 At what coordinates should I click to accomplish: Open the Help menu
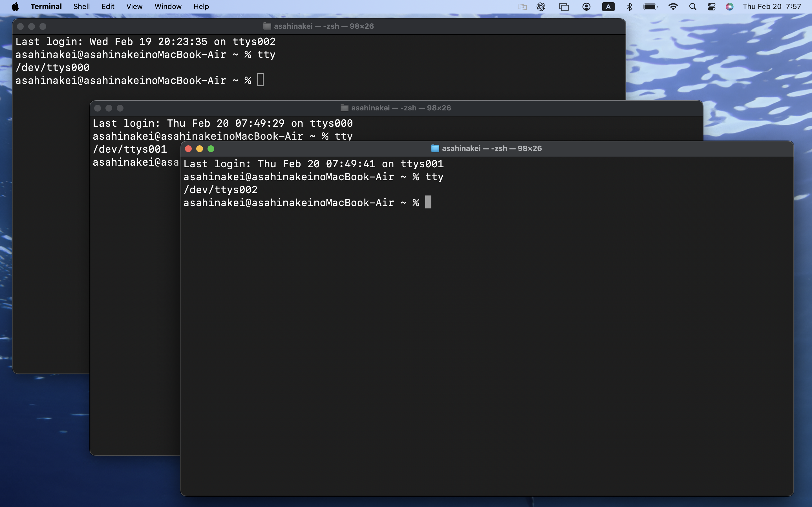[x=201, y=7]
